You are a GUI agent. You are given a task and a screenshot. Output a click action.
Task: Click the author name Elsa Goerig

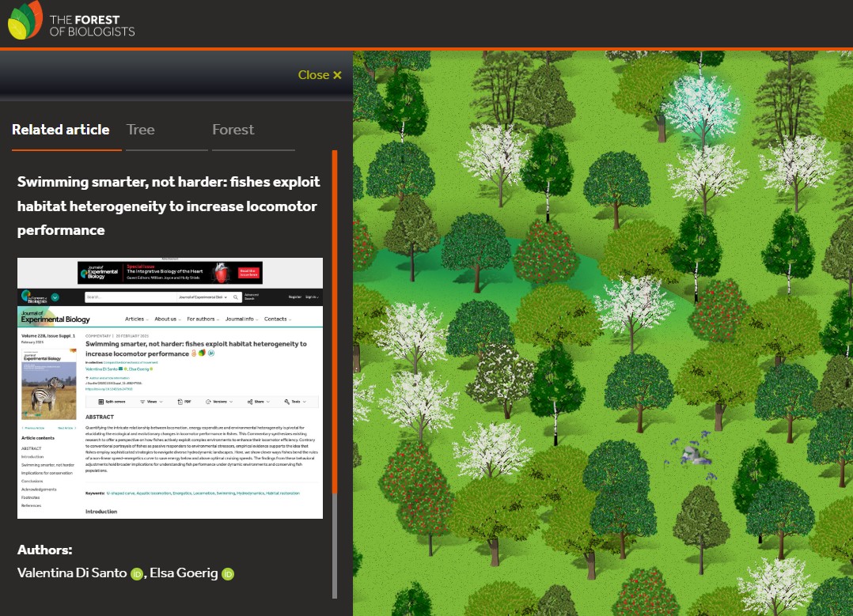[184, 573]
